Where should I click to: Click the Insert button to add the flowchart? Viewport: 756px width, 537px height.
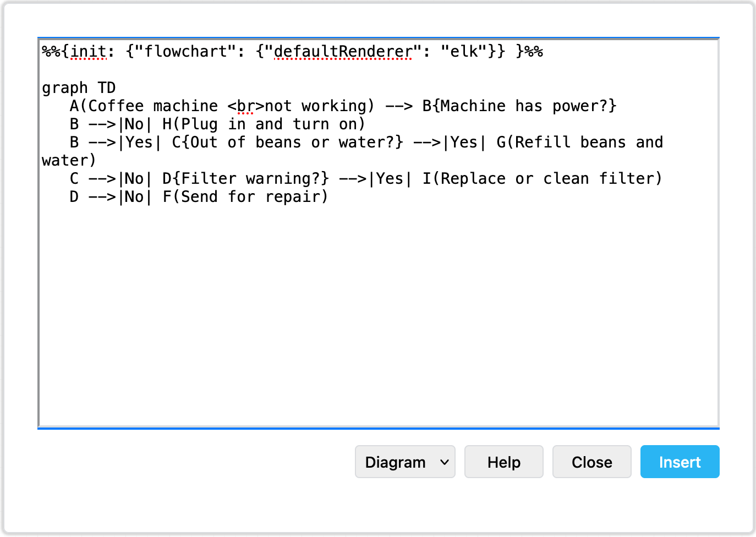pos(680,462)
